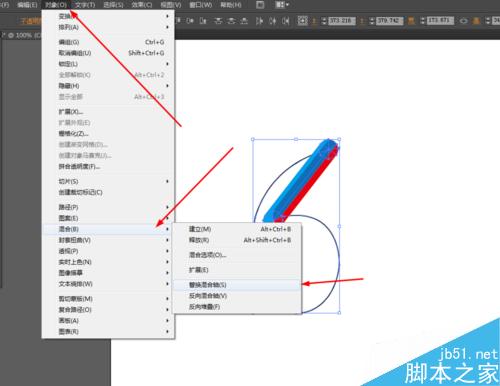Choose 编组(G) Group from the menu
The width and height of the screenshot is (500, 386).
coord(108,42)
